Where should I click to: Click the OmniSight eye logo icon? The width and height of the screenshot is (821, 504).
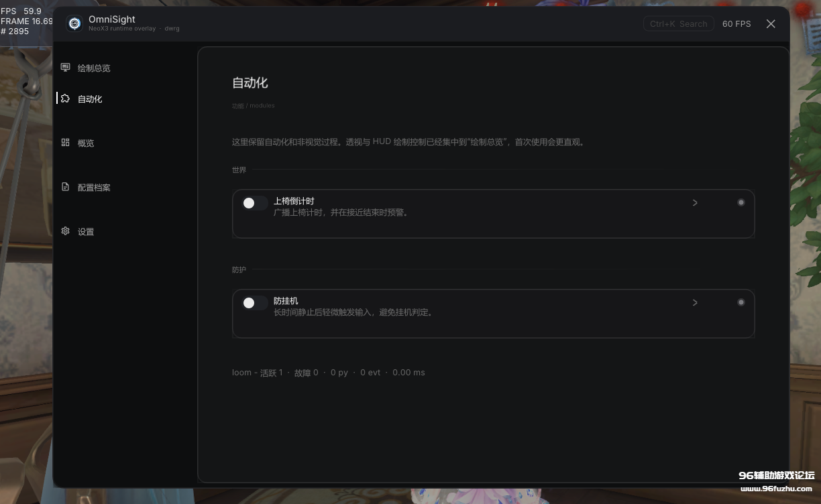(74, 23)
